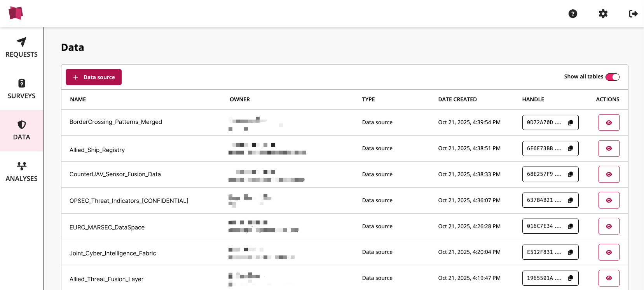View CounterUAV_Sensor_Fusion_Data via eye button
This screenshot has width=644, height=290.
(x=609, y=174)
